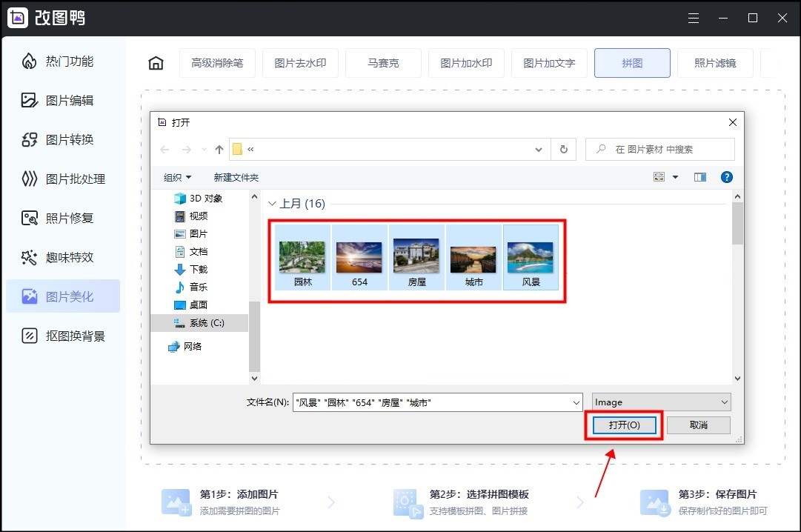
Task: Select the 热门功能 flame icon in sidebar
Action: pos(28,61)
